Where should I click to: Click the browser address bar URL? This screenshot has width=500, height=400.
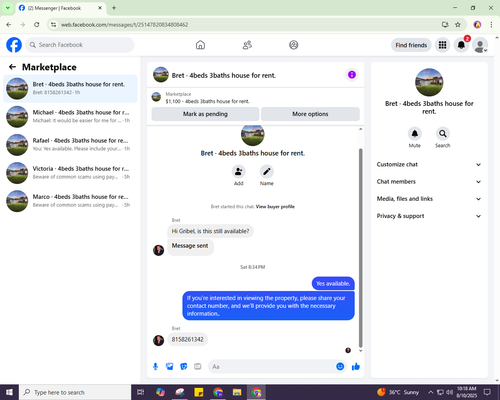[124, 25]
